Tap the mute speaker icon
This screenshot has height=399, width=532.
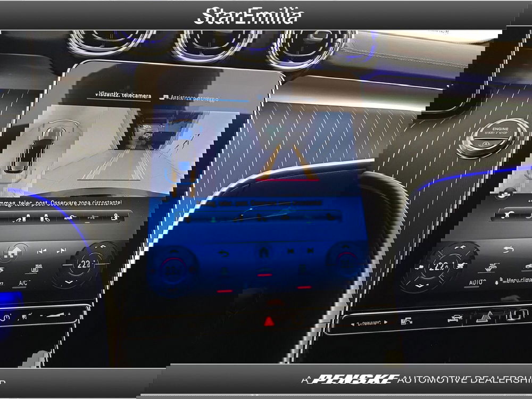point(24,318)
